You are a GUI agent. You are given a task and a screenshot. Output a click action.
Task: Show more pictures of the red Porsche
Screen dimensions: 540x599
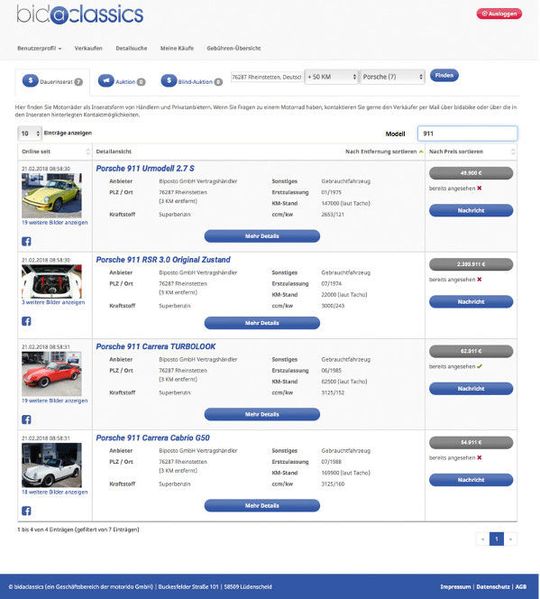[55, 401]
